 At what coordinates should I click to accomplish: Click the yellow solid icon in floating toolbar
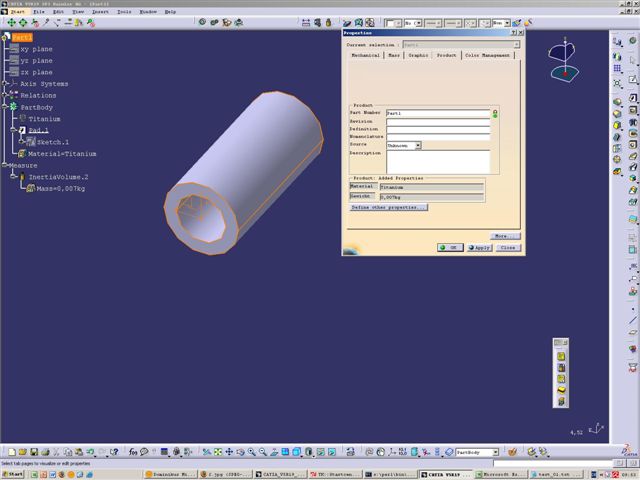[561, 391]
